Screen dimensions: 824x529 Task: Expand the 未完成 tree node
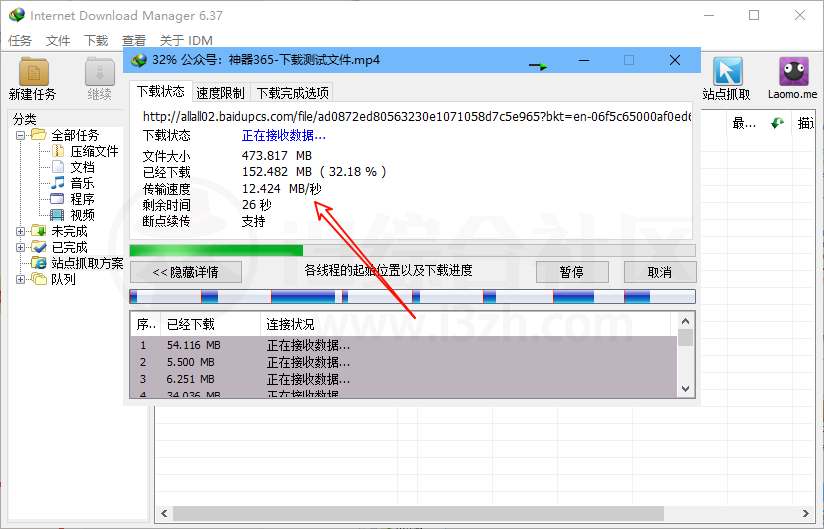(x=20, y=231)
